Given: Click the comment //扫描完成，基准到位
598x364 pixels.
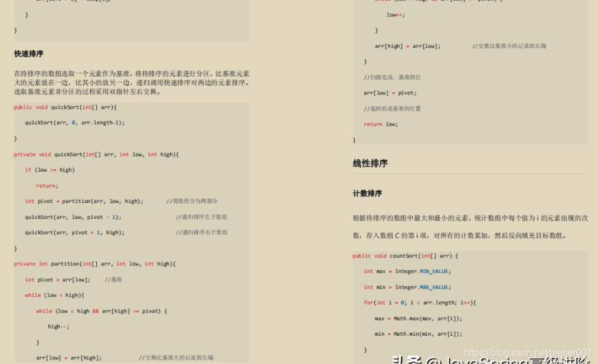Looking at the screenshot, I should click(392, 77).
